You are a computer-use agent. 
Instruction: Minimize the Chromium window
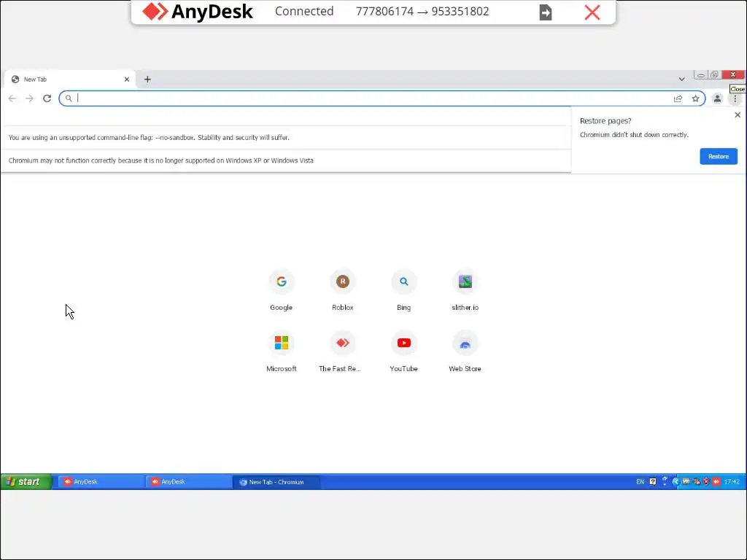click(701, 75)
